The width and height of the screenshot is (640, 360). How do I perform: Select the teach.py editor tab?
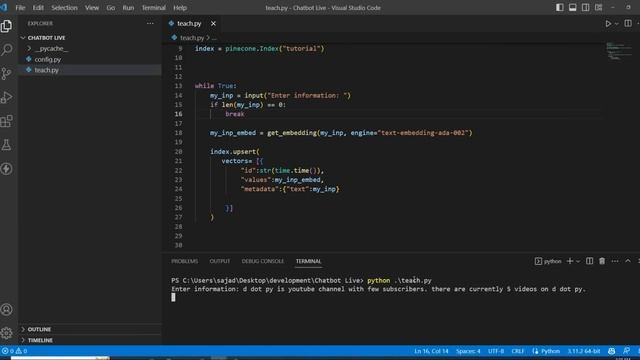(189, 24)
